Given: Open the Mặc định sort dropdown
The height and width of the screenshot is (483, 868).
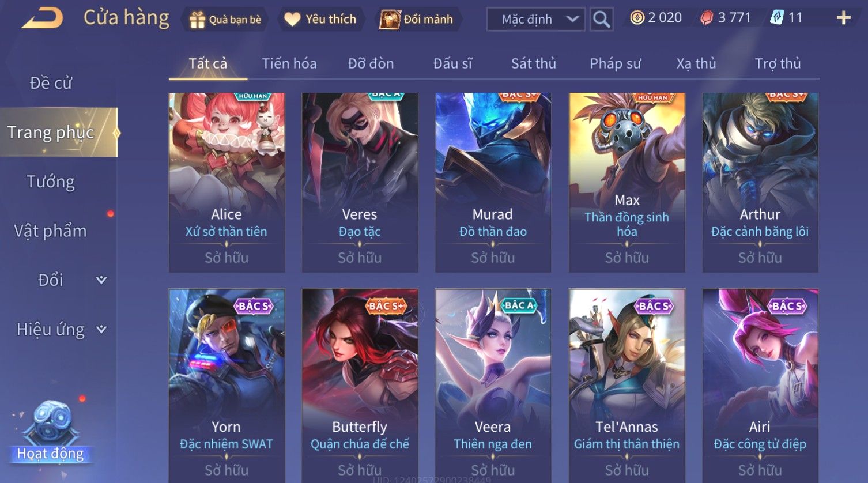Looking at the screenshot, I should point(536,19).
